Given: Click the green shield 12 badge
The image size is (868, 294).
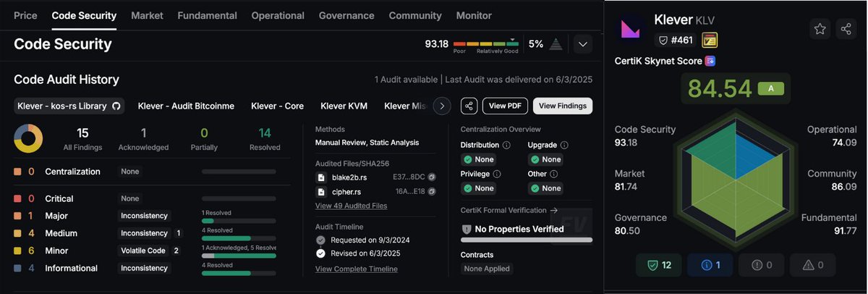Looking at the screenshot, I should click(659, 265).
